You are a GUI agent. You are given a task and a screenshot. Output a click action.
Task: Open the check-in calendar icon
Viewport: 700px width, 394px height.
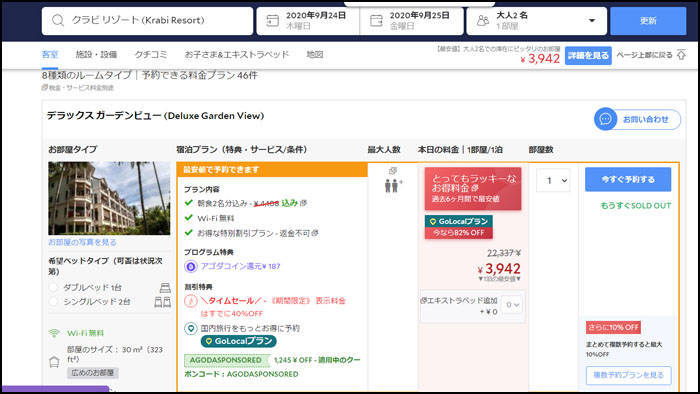pyautogui.click(x=272, y=21)
